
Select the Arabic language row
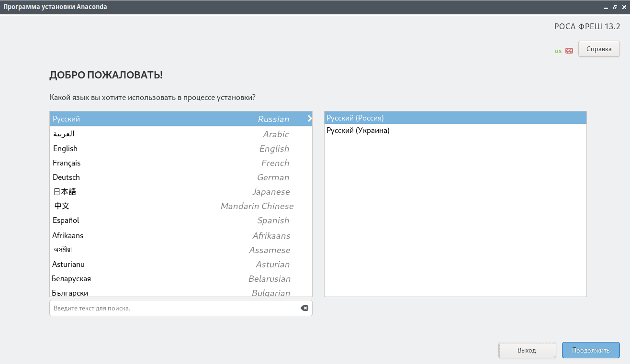(181, 134)
